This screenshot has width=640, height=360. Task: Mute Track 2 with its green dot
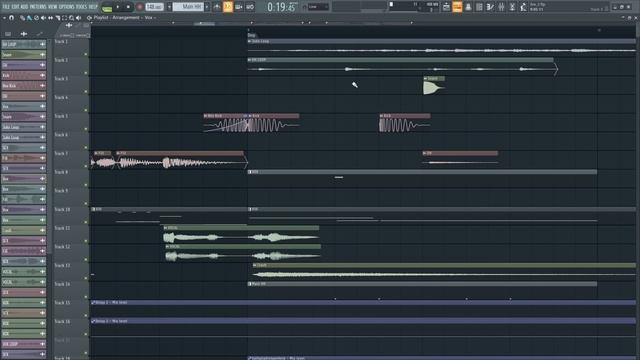coord(86,73)
